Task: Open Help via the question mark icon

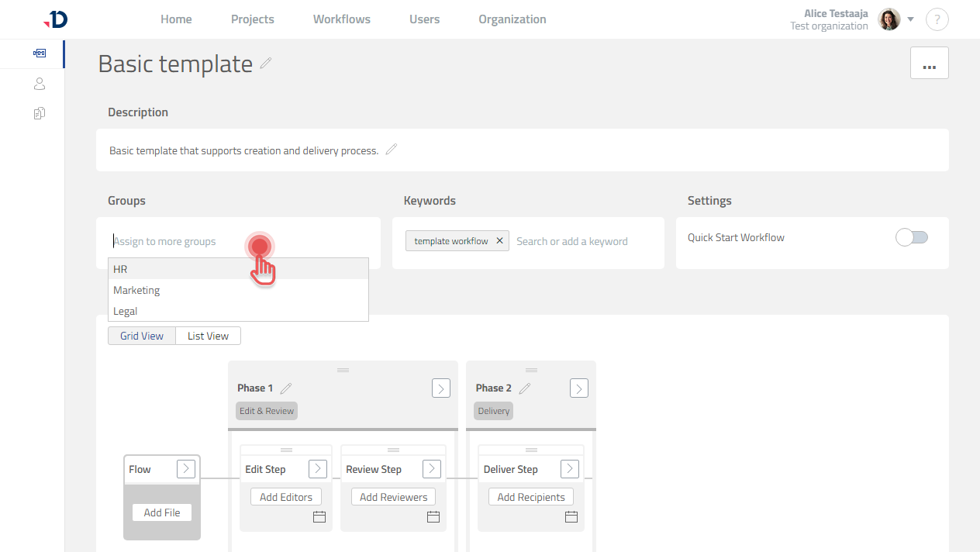Action: [937, 19]
